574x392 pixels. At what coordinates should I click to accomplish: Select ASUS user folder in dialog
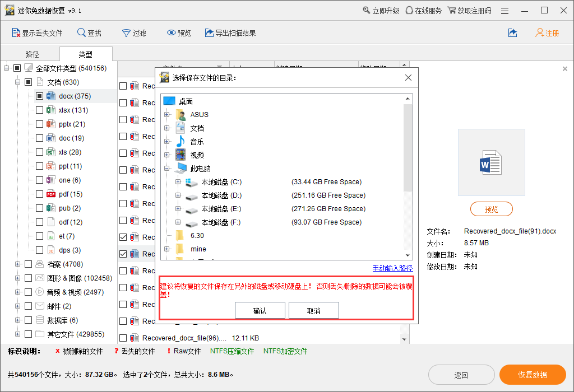[199, 114]
